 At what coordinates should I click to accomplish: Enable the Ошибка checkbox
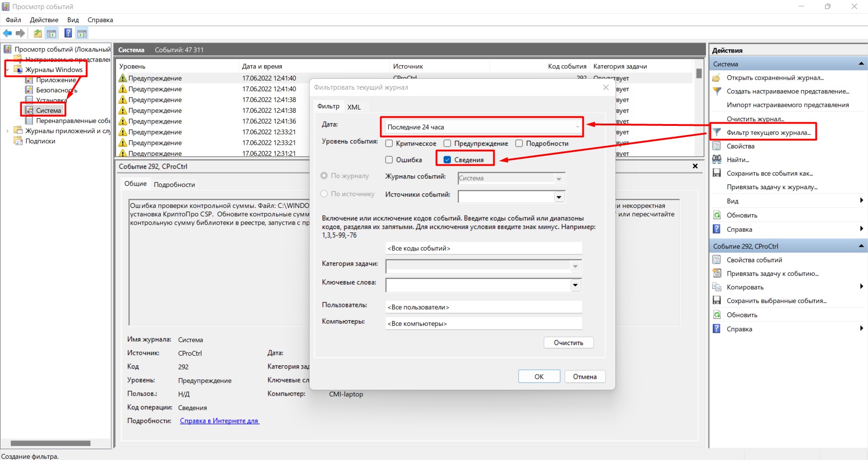(x=389, y=160)
